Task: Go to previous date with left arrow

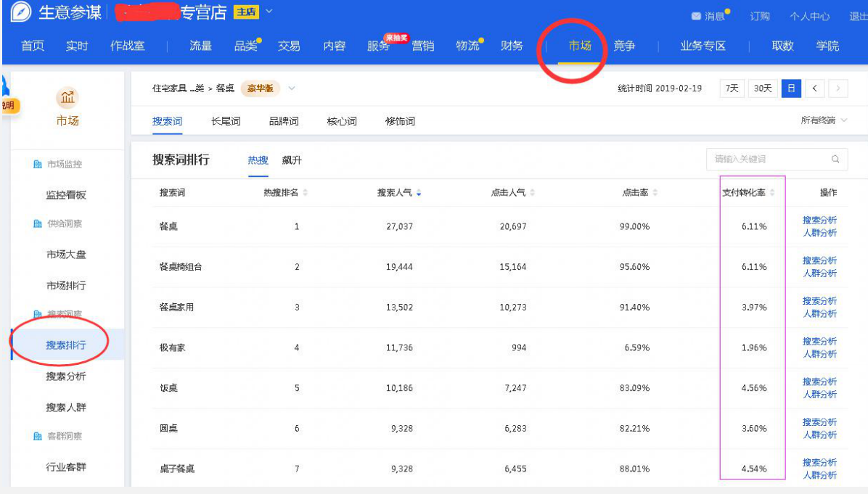Action: 814,88
